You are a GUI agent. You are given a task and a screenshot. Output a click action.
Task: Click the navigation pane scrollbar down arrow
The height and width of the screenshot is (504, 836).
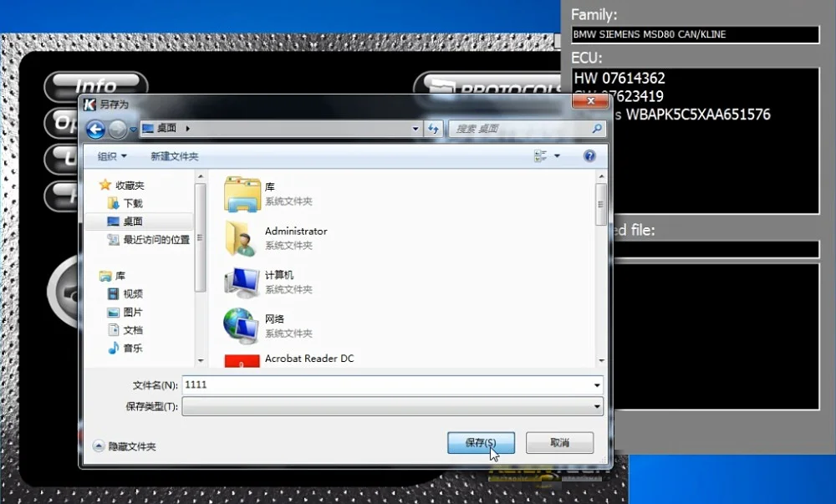[x=201, y=361]
